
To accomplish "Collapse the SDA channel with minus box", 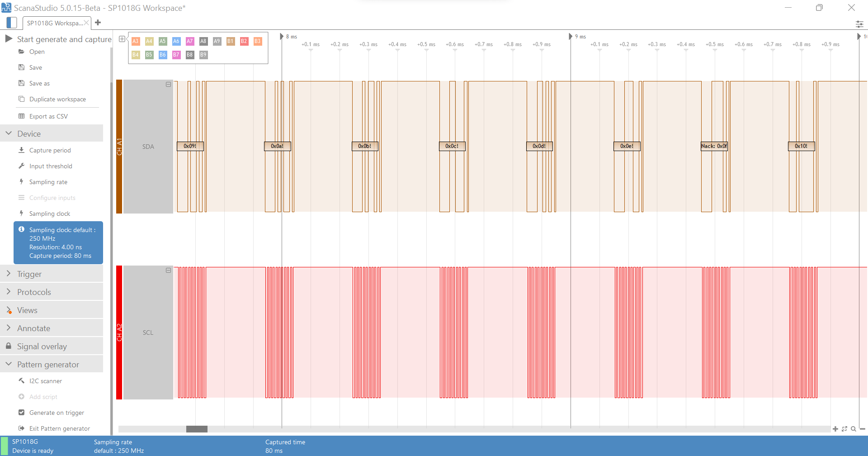I will pos(168,85).
